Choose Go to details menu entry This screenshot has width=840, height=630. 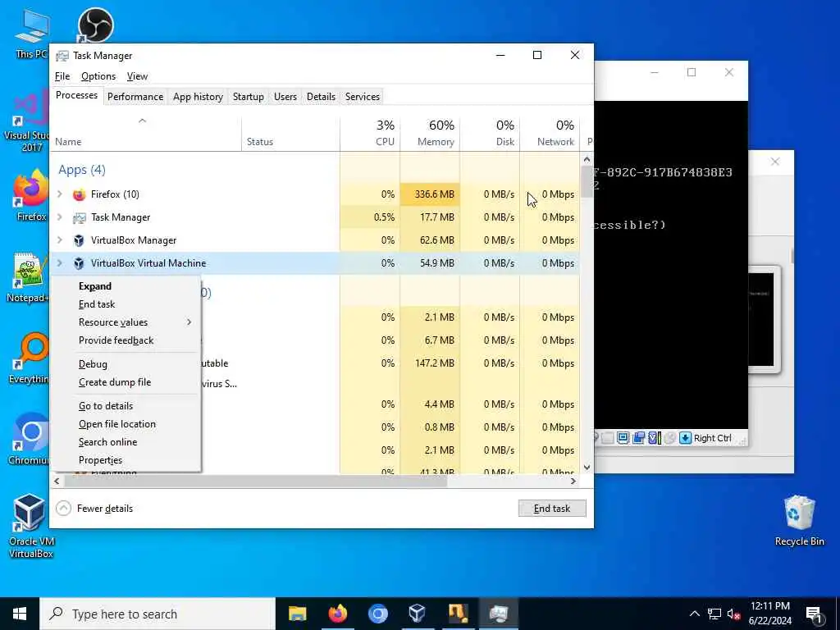click(x=126, y=406)
